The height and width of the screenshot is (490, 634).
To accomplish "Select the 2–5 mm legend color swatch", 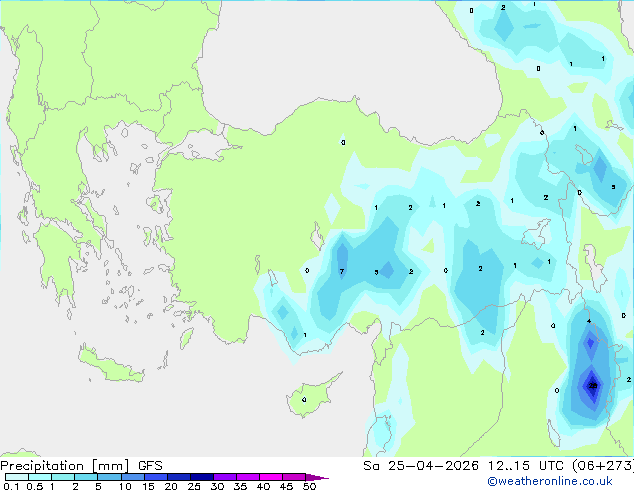I will coord(86,477).
